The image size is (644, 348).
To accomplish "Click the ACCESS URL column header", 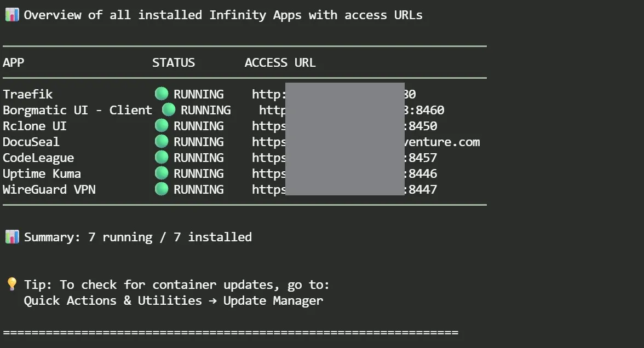I will [280, 62].
